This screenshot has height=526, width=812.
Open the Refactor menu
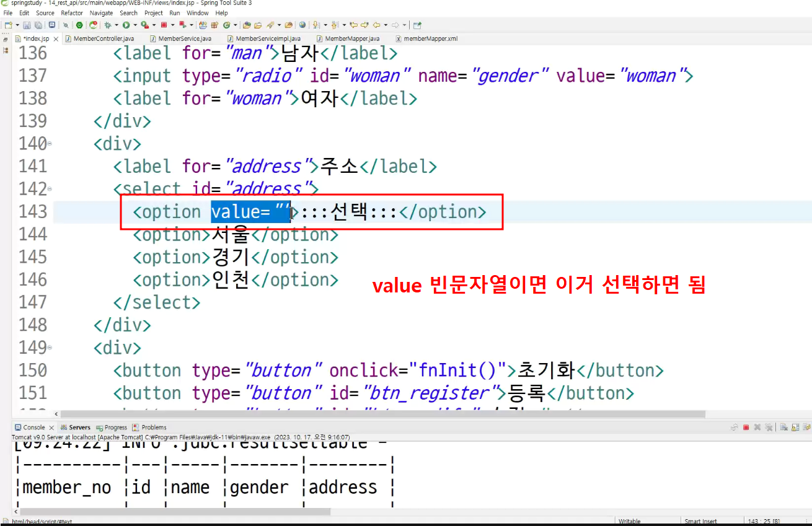tap(72, 13)
